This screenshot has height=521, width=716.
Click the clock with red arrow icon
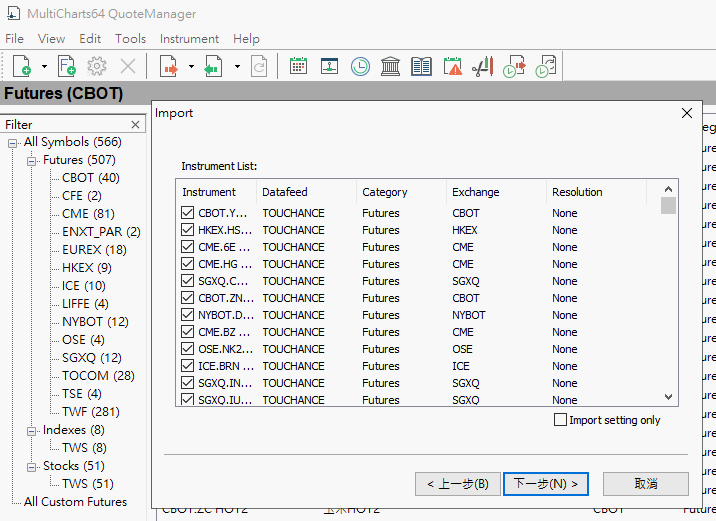pyautogui.click(x=514, y=66)
